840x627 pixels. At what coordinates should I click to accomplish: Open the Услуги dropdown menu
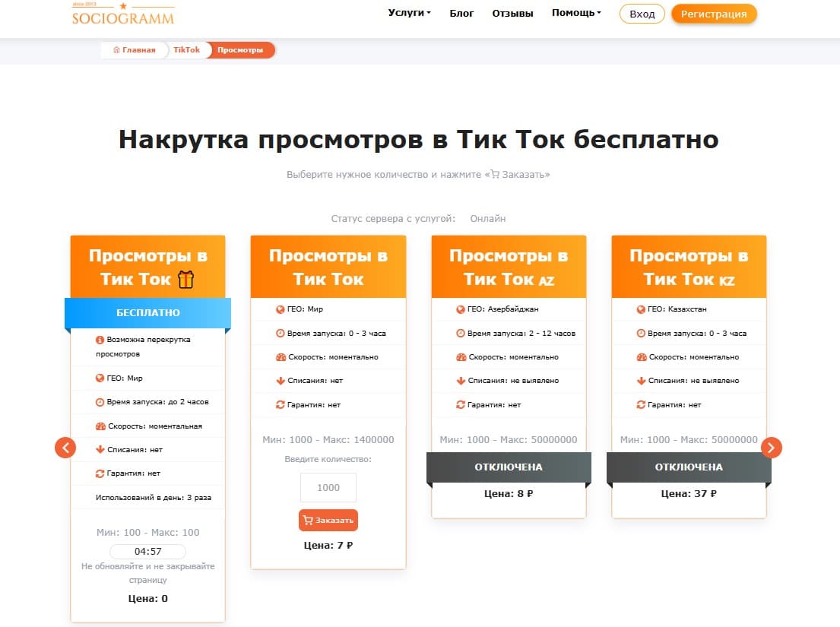409,13
